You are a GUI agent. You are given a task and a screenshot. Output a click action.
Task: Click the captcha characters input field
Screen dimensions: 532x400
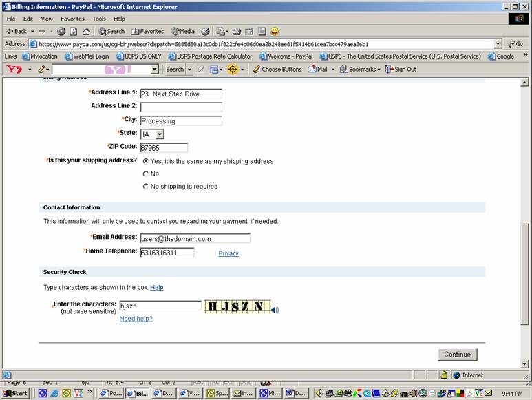(x=160, y=306)
